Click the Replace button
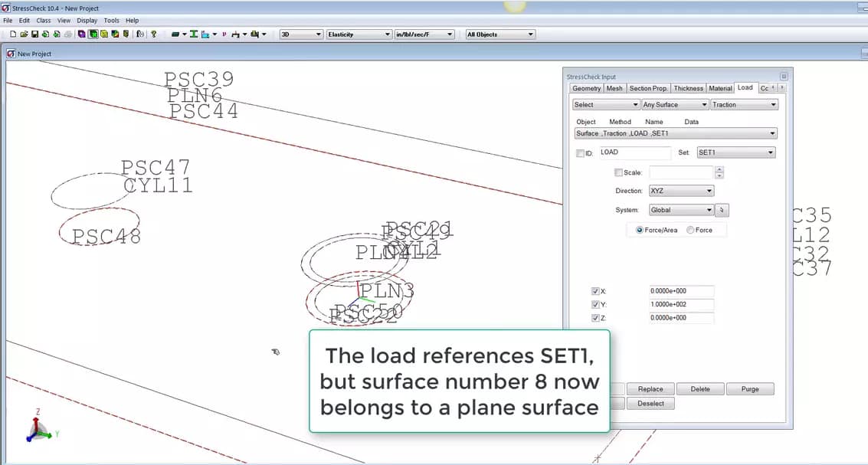Image resolution: width=868 pixels, height=465 pixels. (x=650, y=388)
